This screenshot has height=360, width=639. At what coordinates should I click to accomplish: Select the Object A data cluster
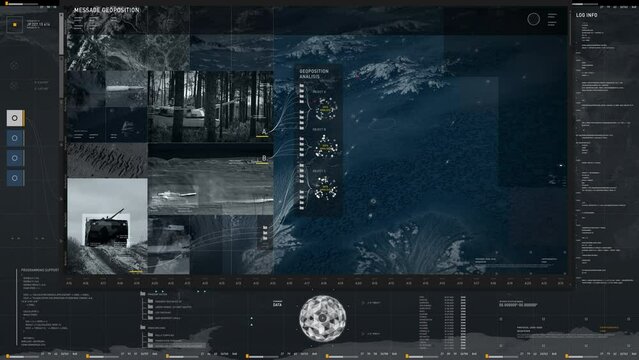[326, 108]
